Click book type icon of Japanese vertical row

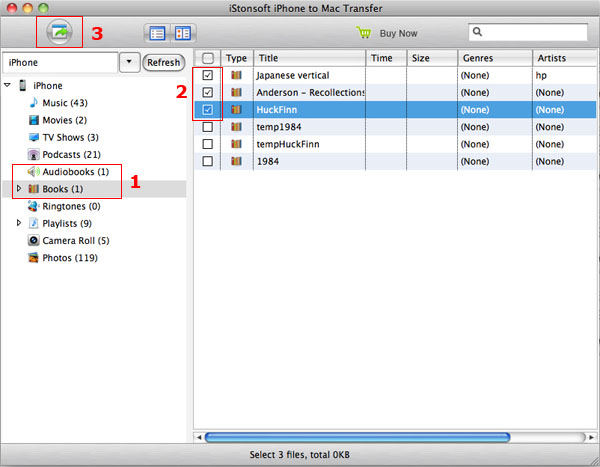point(236,75)
